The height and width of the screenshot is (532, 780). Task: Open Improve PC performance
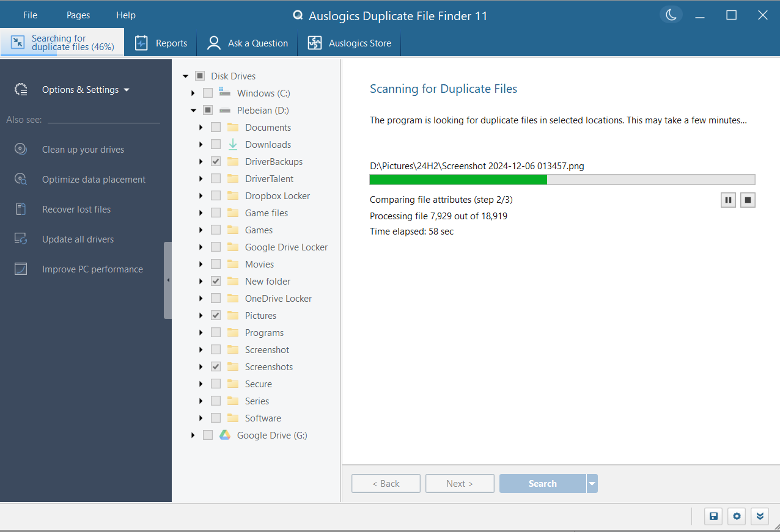click(x=92, y=269)
